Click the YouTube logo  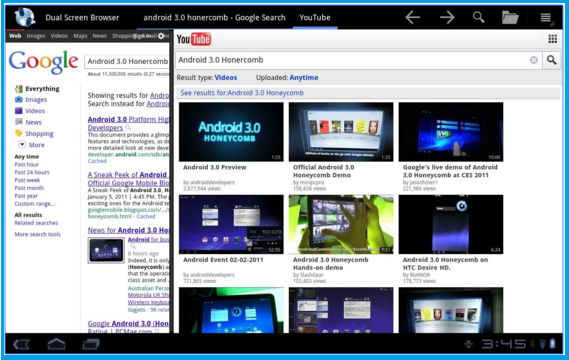coord(194,39)
